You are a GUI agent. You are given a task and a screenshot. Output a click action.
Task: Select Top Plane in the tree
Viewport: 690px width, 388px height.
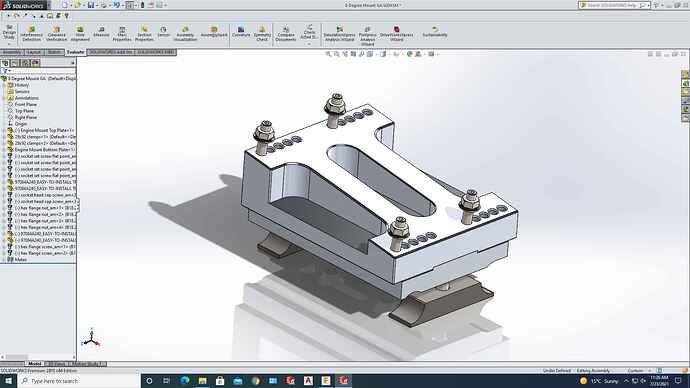point(24,111)
